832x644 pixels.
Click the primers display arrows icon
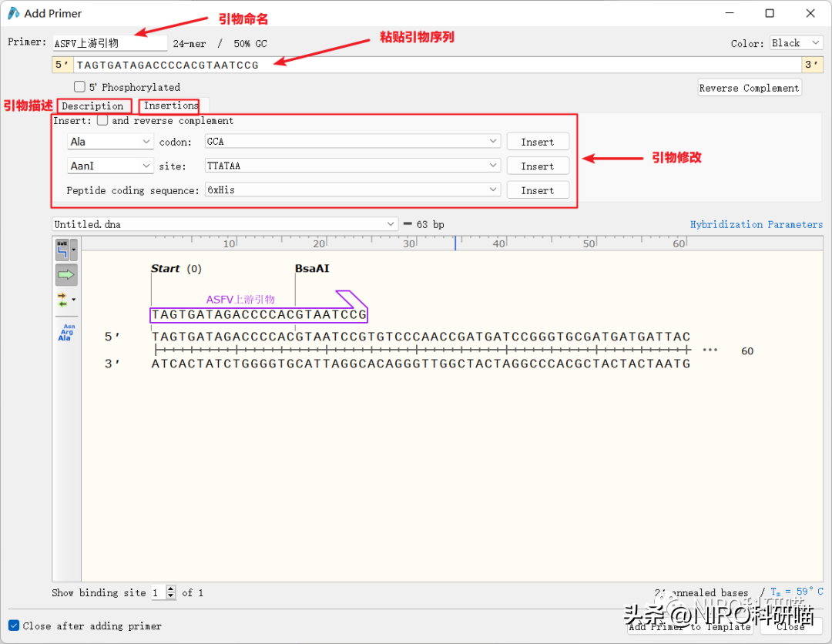coord(62,299)
